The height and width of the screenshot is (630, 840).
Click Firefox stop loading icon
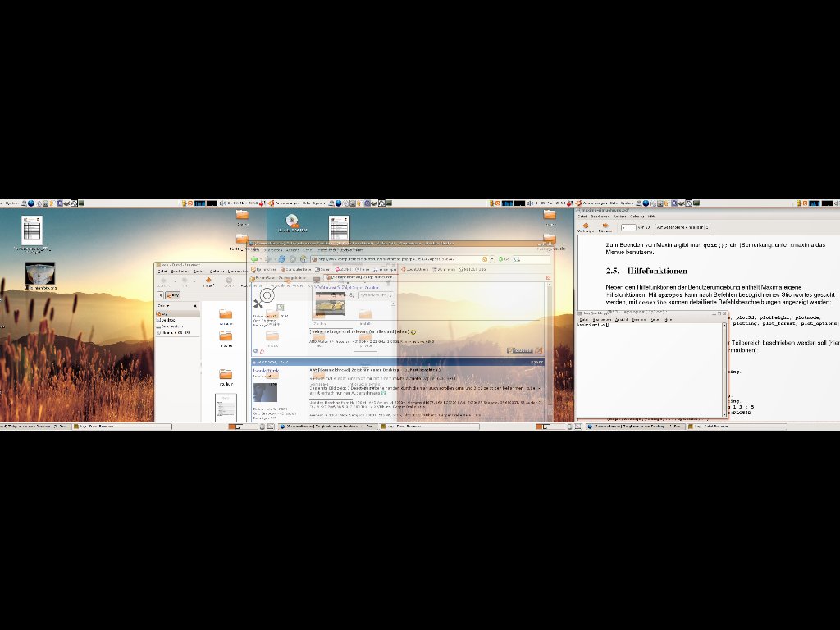(293, 259)
